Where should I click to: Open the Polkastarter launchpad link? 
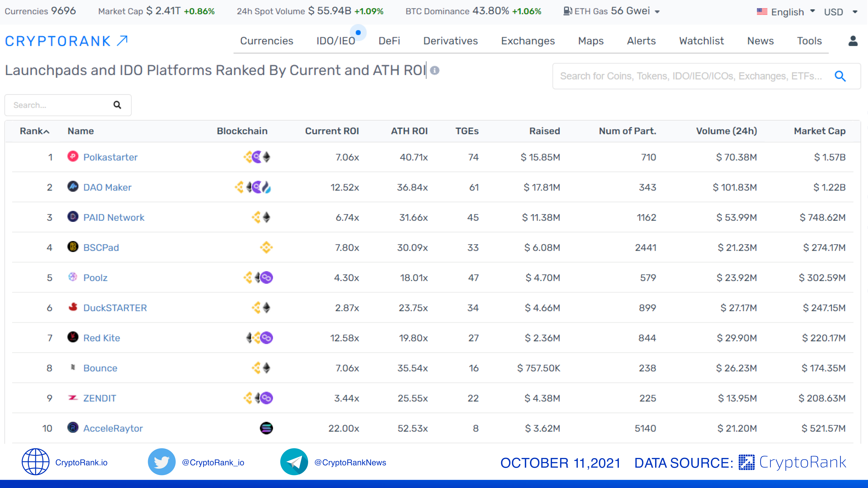coord(110,157)
